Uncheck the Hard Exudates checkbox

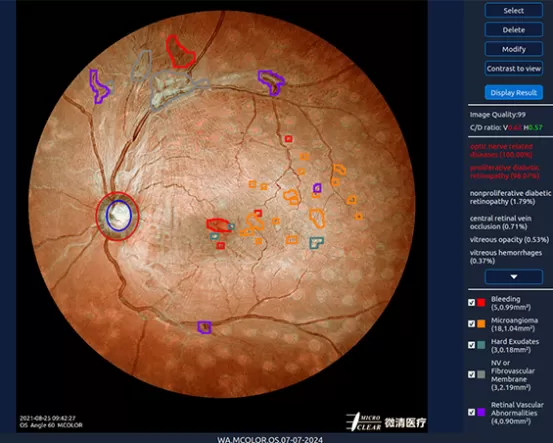(472, 345)
